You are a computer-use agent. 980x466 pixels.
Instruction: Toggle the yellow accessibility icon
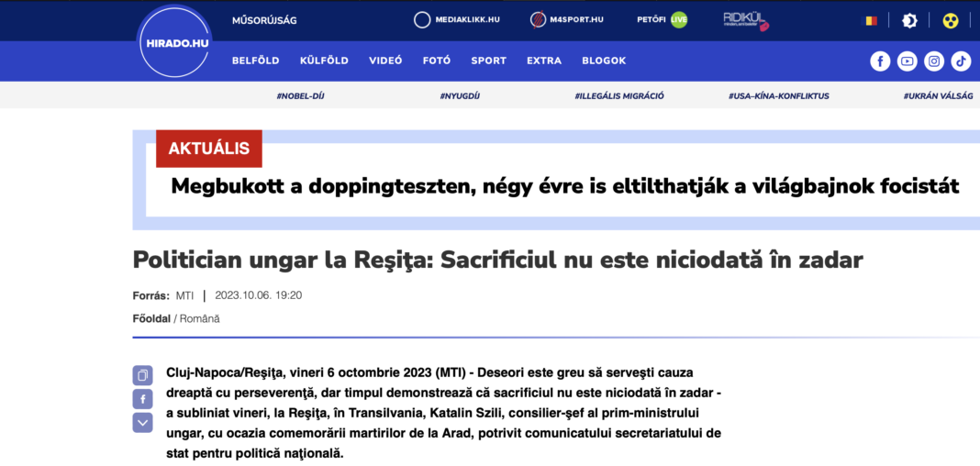click(951, 20)
